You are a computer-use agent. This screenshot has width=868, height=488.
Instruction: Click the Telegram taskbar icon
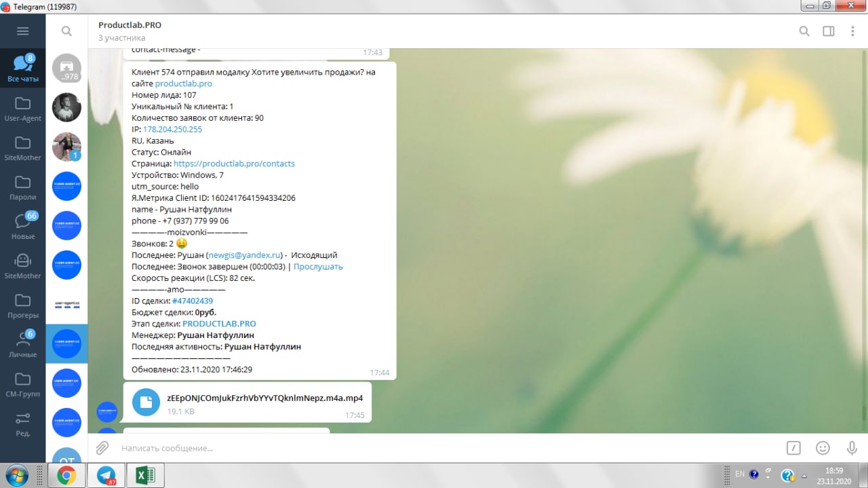(106, 475)
